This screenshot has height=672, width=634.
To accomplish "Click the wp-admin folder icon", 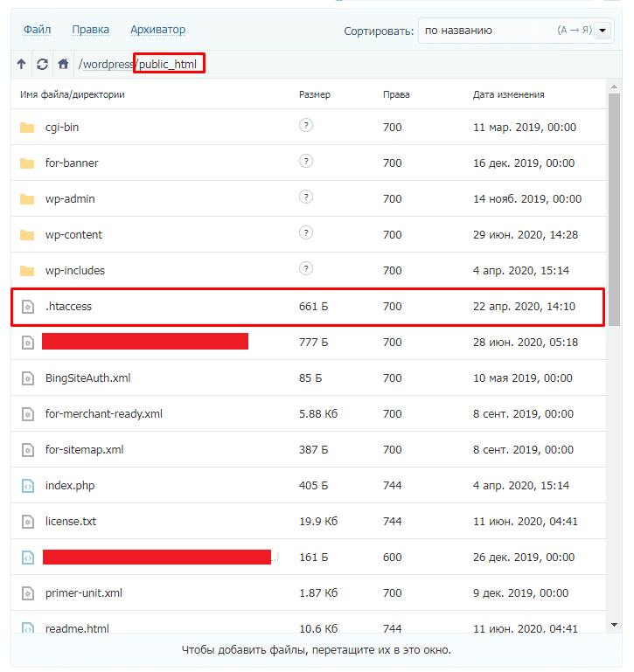I will (27, 199).
